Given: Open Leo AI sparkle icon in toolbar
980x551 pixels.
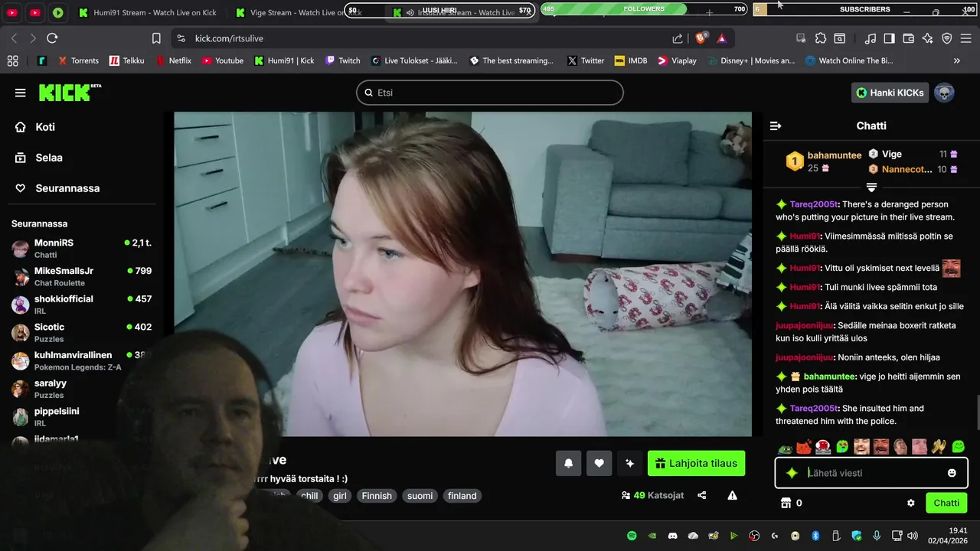Looking at the screenshot, I should [928, 38].
